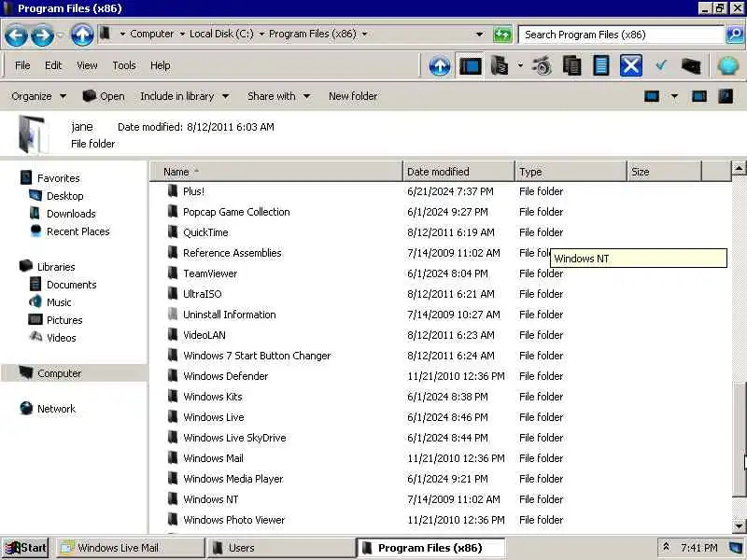Expand the arrow after Program Files (x86) breadcrumb
This screenshot has height=560, width=747.
pos(364,35)
